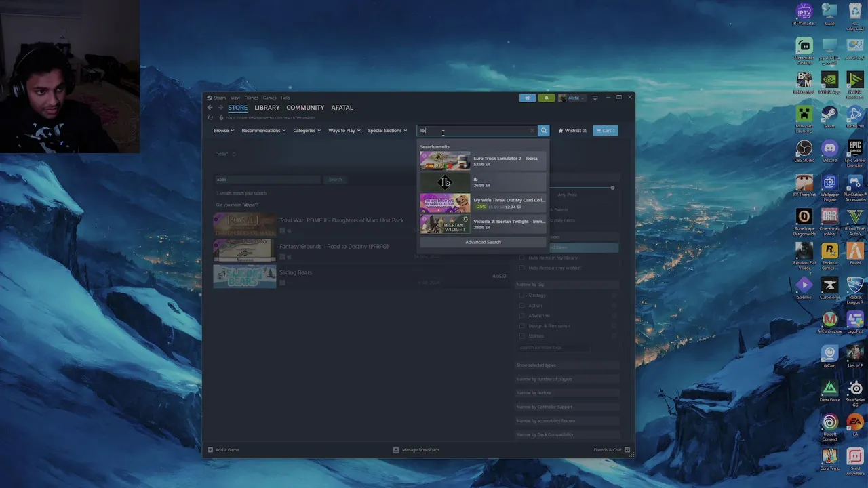Check Design & Illustration tag filter
The height and width of the screenshot is (488, 868).
pyautogui.click(x=522, y=326)
